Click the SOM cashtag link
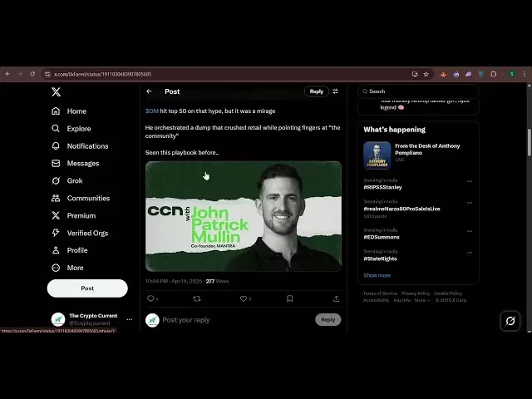This screenshot has height=399, width=532. click(x=151, y=111)
